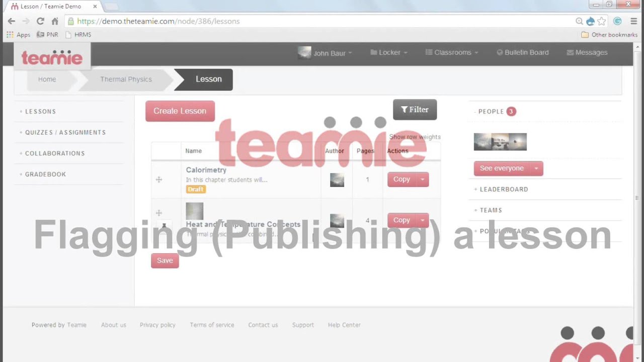This screenshot has height=362, width=644.
Task: Open the About us footer link
Action: pos(114,325)
